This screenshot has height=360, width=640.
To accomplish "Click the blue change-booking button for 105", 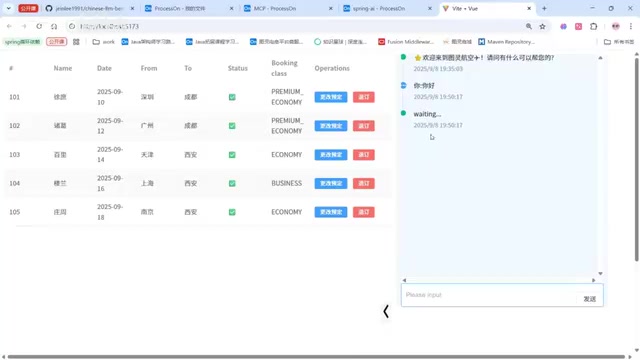I will 331,212.
